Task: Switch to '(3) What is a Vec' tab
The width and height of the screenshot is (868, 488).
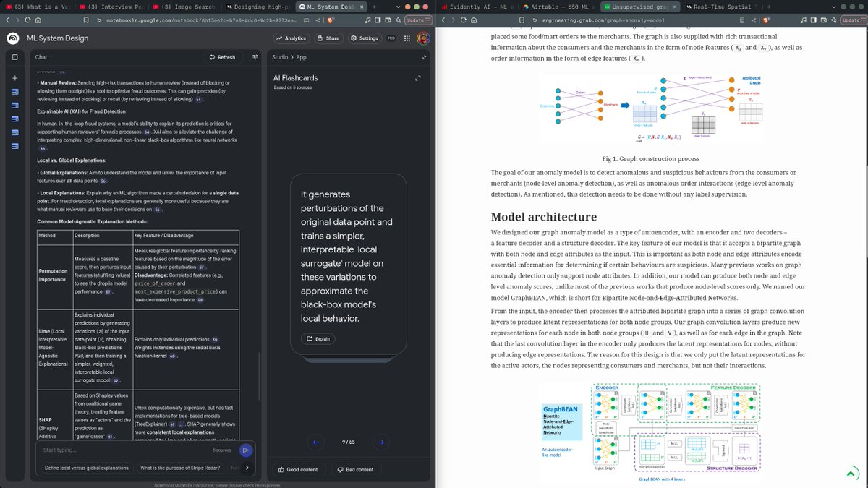Action: coord(38,7)
